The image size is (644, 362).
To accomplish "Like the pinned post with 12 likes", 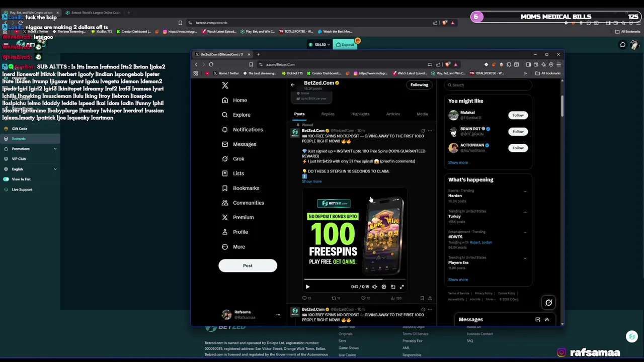I will click(365, 298).
